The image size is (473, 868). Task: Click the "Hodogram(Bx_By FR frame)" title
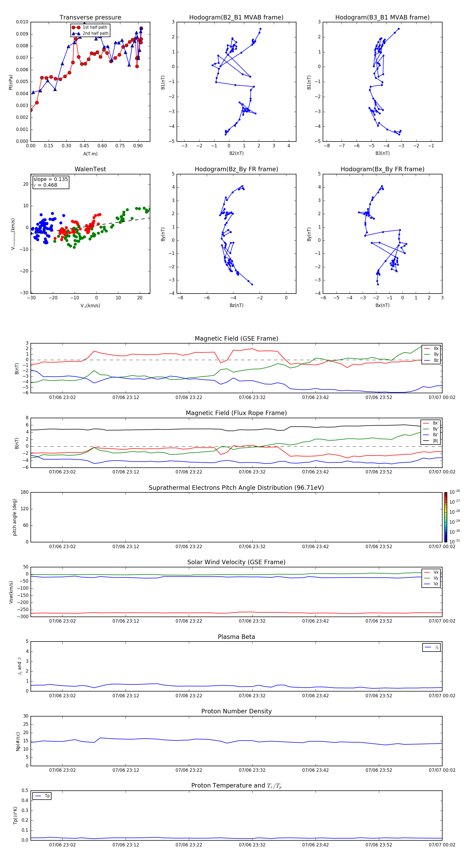click(x=382, y=169)
